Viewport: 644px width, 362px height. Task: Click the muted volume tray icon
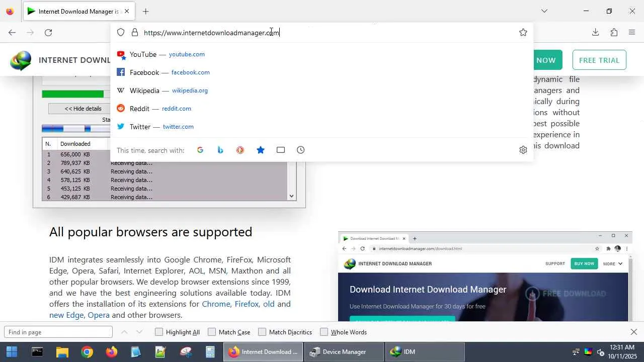coord(601,352)
